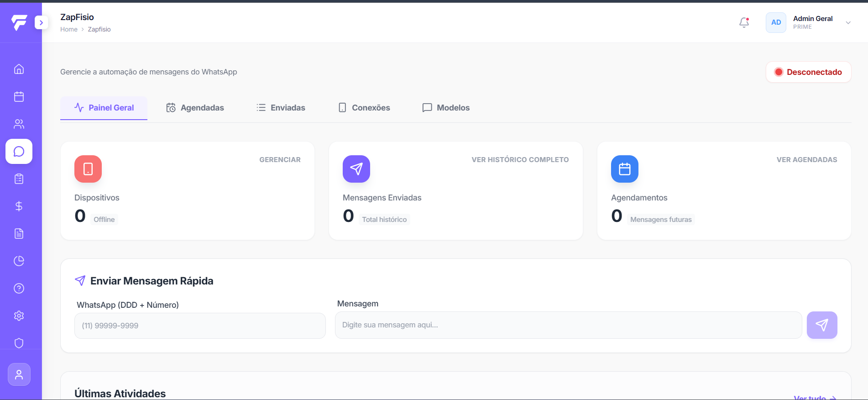Open the users/patients icon in sidebar
868x400 pixels.
pyautogui.click(x=19, y=124)
